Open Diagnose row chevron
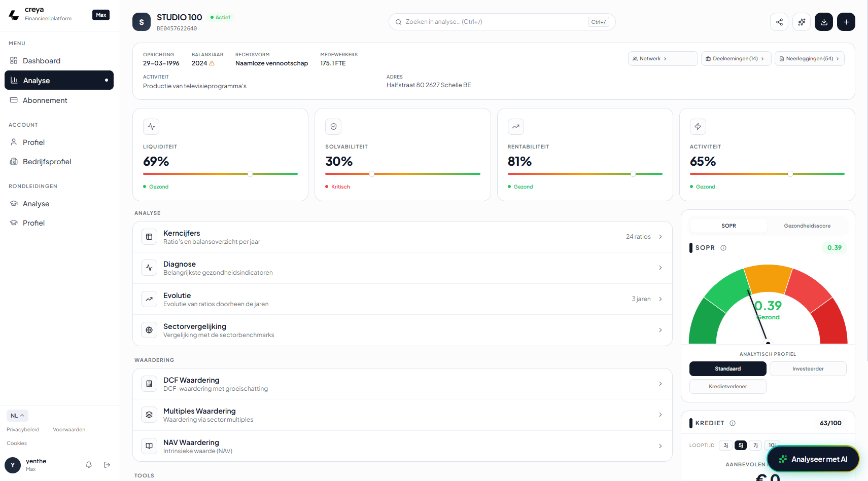This screenshot has height=481, width=868. [661, 268]
